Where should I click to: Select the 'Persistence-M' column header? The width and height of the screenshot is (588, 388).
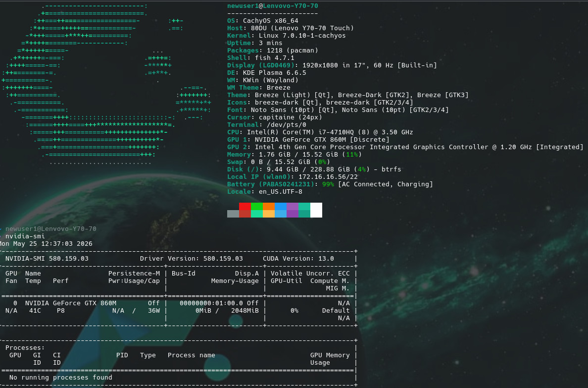click(134, 274)
